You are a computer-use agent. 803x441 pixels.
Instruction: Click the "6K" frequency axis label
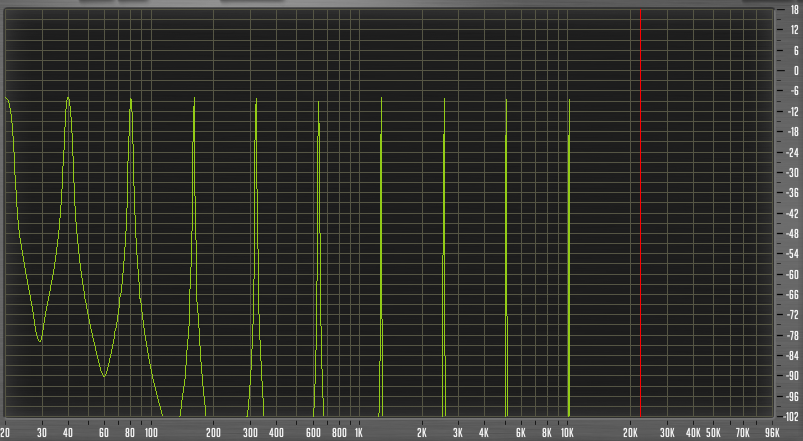(x=521, y=433)
